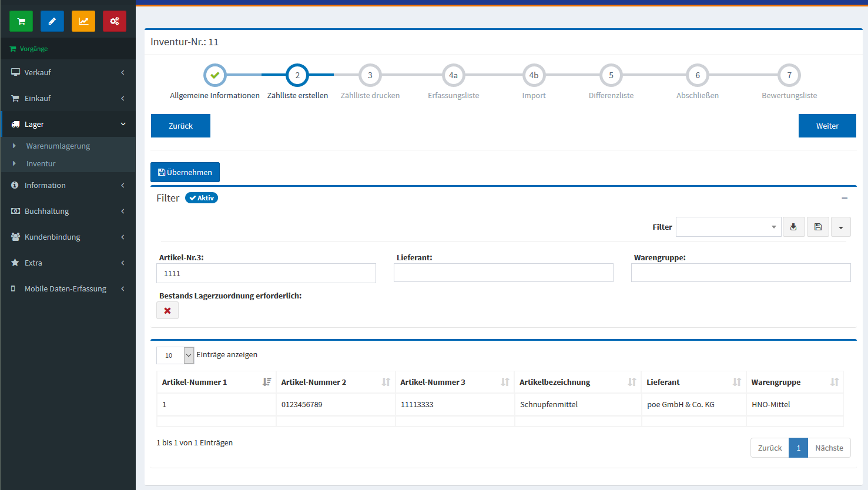Sort by Artikel-Nummer 1 column icon

tap(267, 382)
